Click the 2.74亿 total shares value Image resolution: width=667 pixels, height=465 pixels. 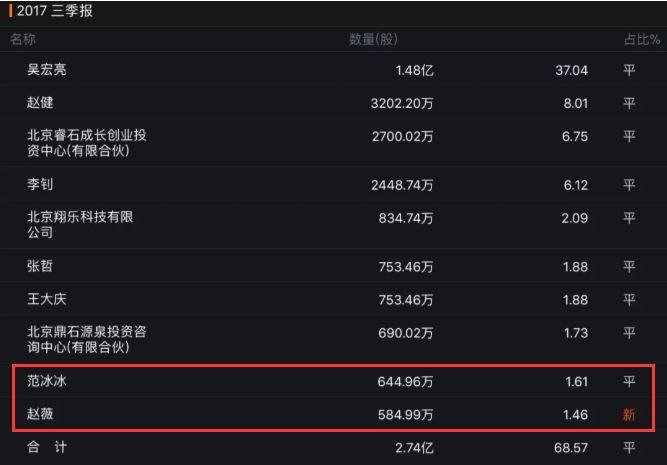point(414,447)
